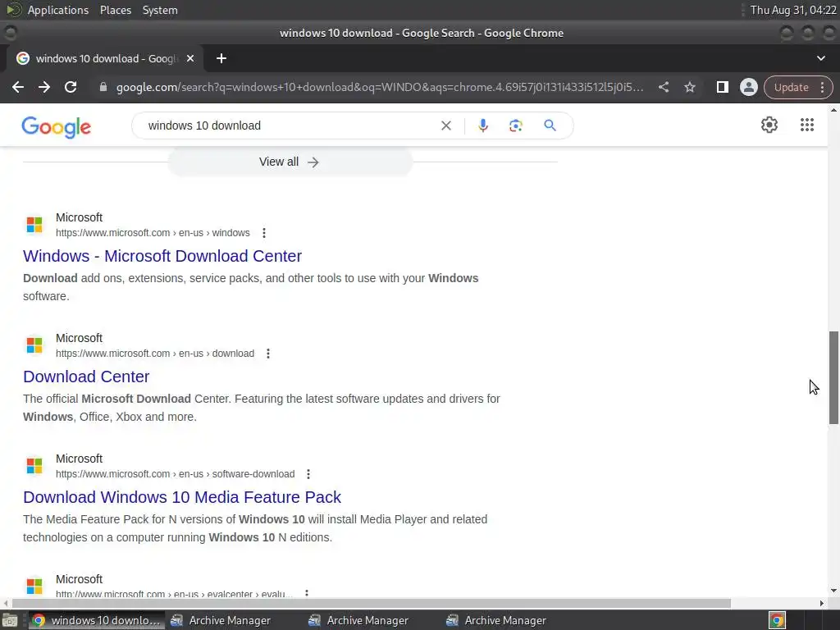
Task: Open the tab search dropdown
Action: tap(820, 58)
